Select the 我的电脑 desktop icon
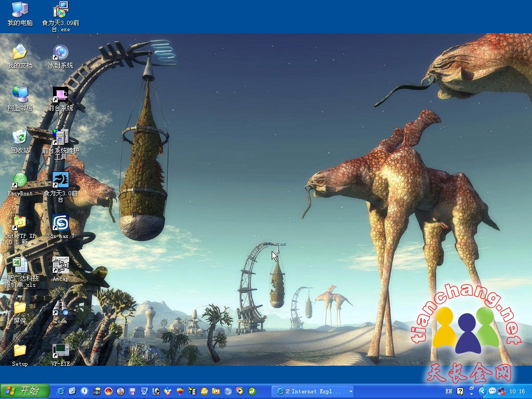 click(x=20, y=14)
